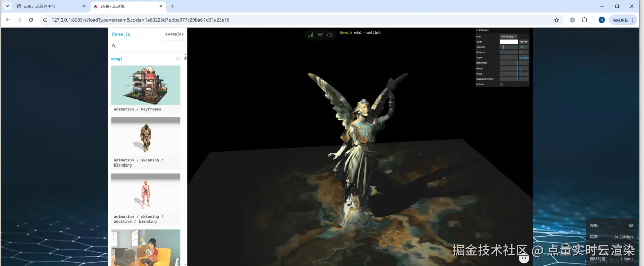644x266 pixels.
Task: Adjust the intensity slider
Action: (x=509, y=47)
